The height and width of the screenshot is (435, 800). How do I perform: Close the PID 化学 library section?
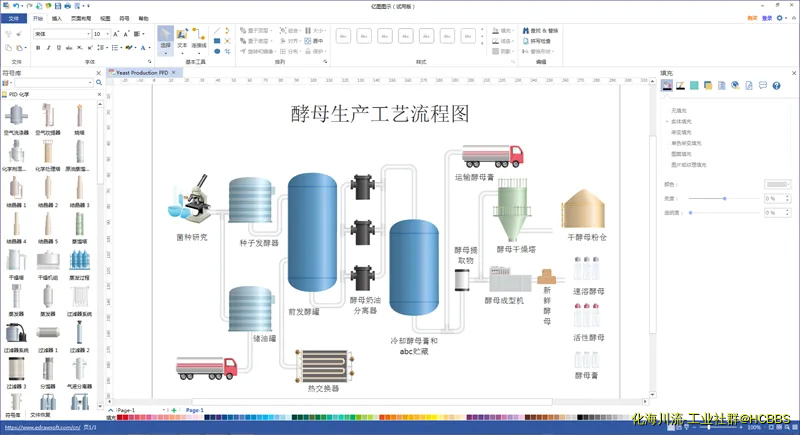[x=99, y=94]
